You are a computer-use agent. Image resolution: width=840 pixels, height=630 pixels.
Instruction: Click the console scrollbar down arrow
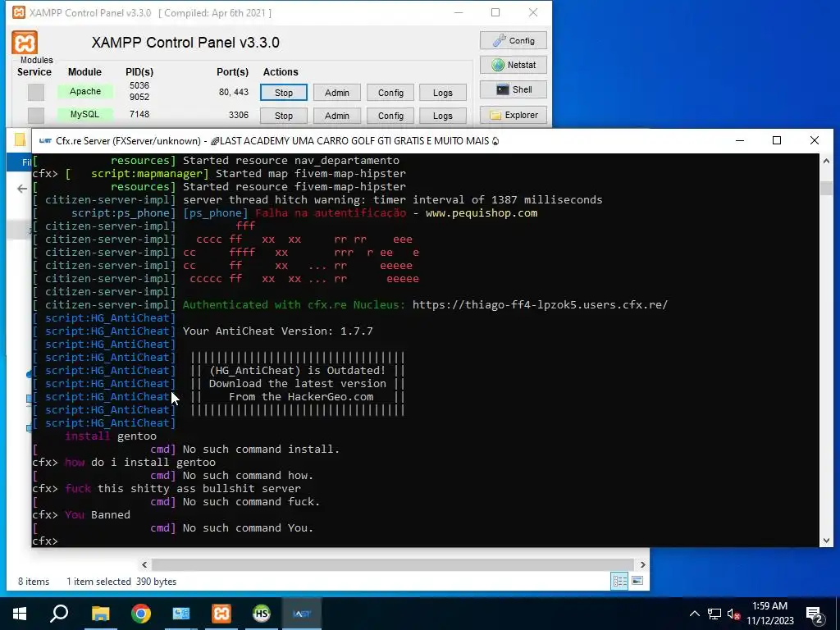pos(826,540)
